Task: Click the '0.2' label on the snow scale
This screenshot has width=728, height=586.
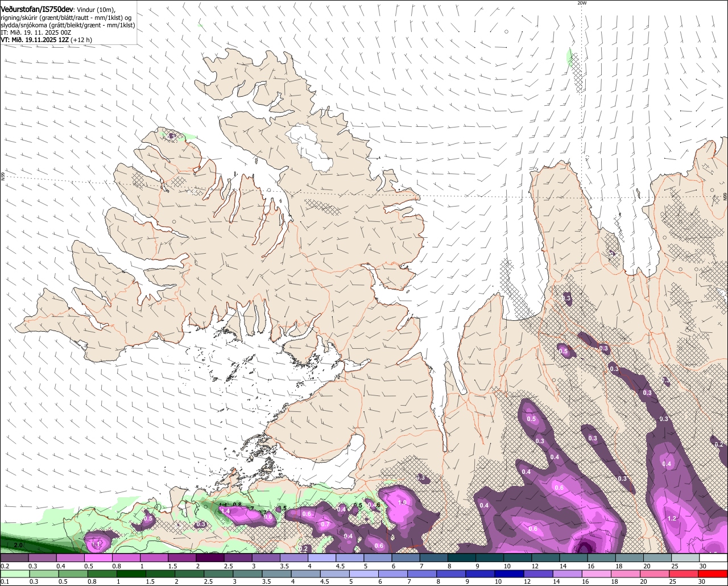Action: [5, 566]
